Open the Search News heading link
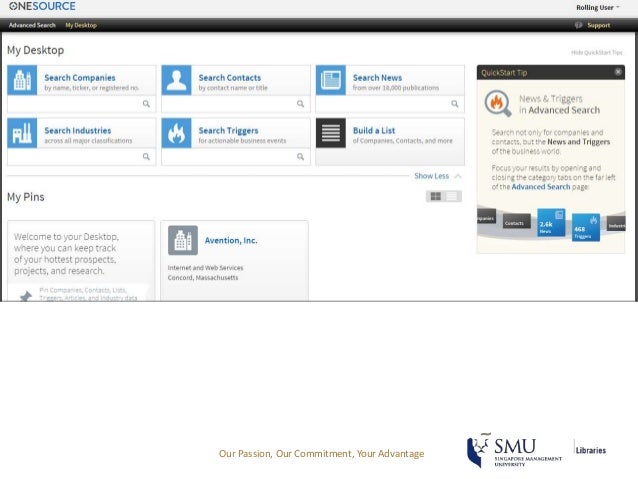The width and height of the screenshot is (638, 479). (377, 78)
